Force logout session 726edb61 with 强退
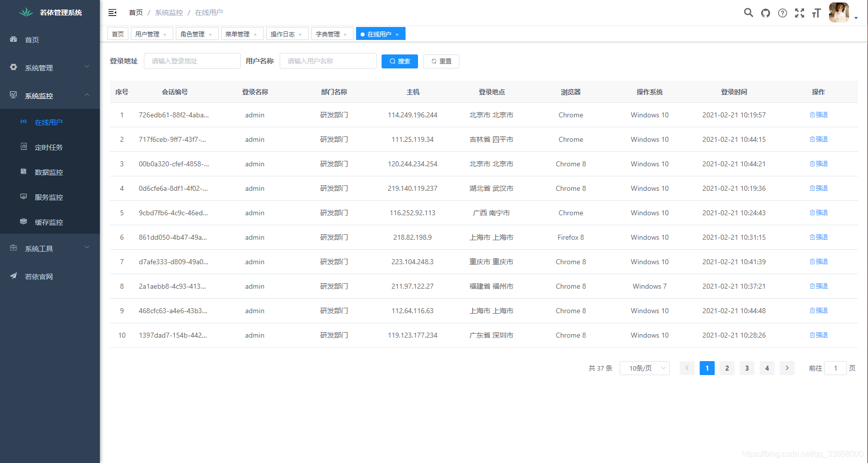This screenshot has width=868, height=463. point(819,115)
